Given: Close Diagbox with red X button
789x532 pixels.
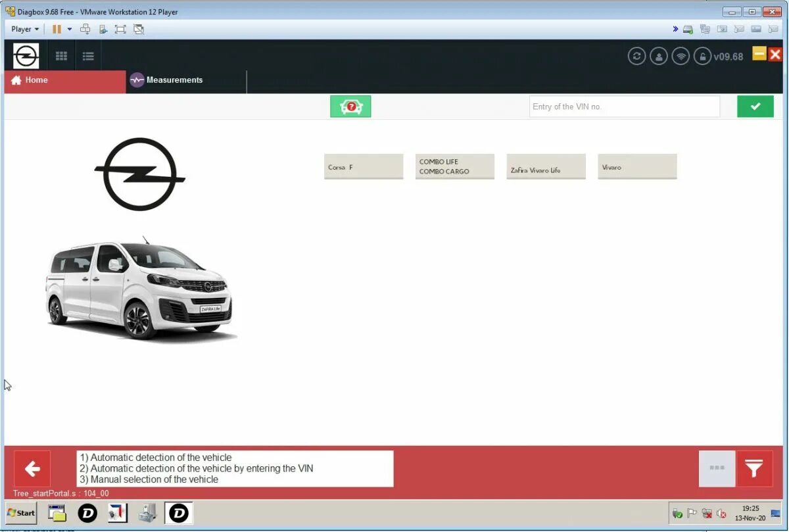Looking at the screenshot, I should pos(775,54).
